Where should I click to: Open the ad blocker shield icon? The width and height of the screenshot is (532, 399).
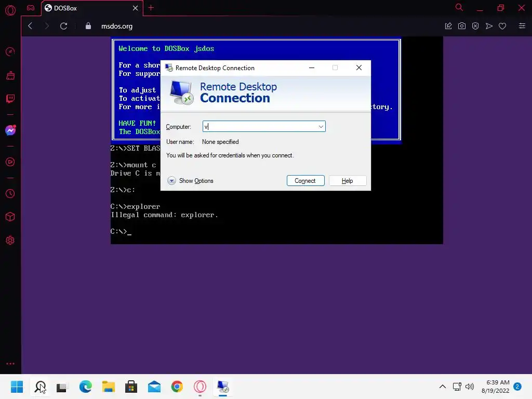(x=475, y=26)
